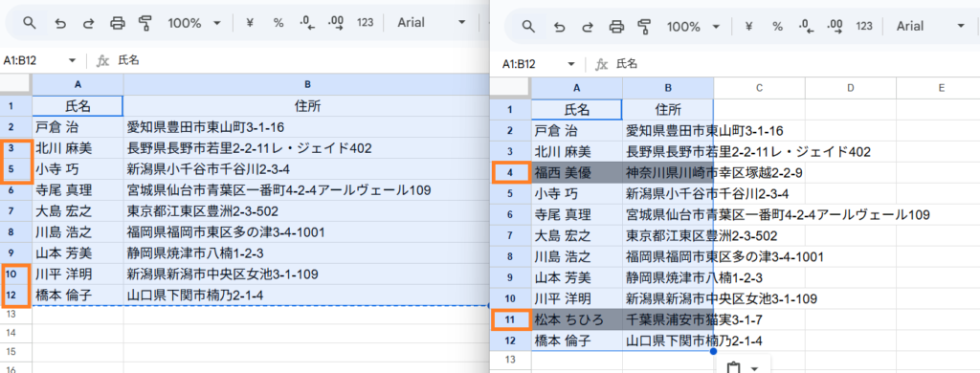Open the 100% zoom dropdown on left
The height and width of the screenshot is (373, 980).
[194, 23]
